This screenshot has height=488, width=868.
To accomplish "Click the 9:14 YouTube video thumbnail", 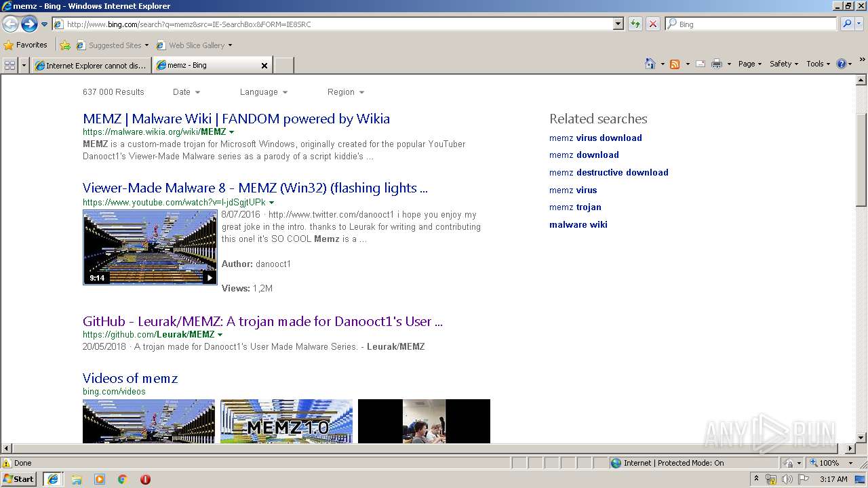I will [x=150, y=247].
